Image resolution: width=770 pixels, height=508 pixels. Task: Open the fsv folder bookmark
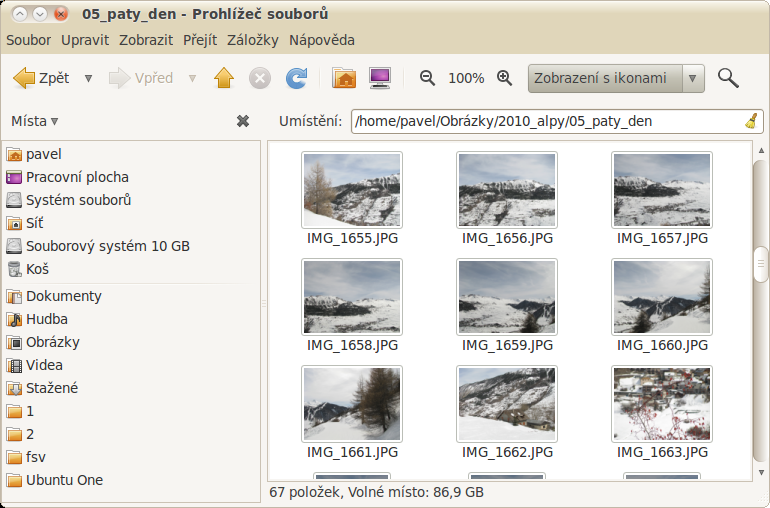click(x=132, y=457)
